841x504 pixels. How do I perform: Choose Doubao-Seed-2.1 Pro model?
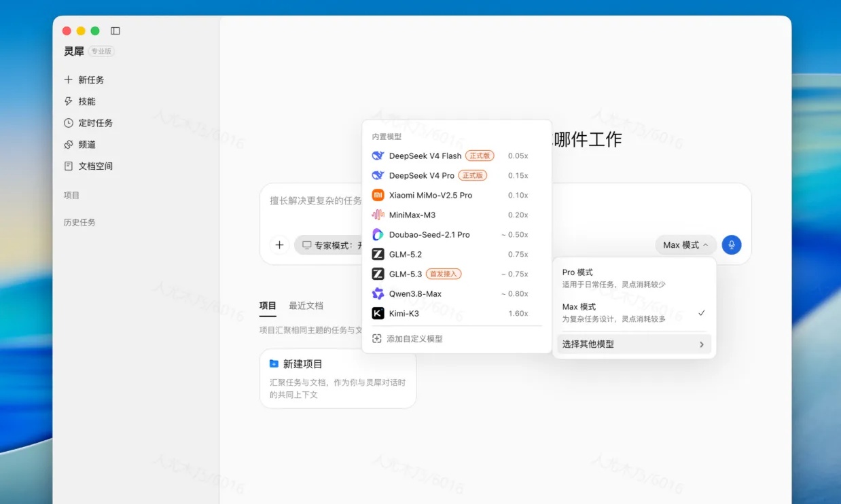(457, 234)
